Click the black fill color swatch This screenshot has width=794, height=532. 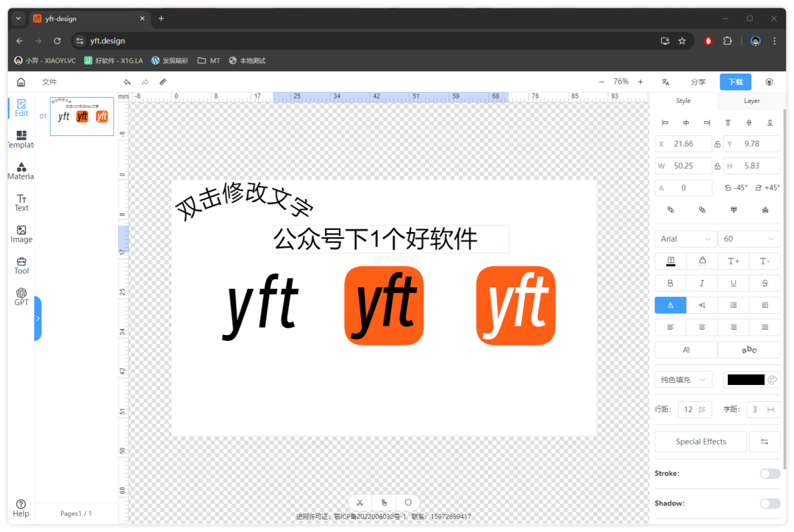745,380
